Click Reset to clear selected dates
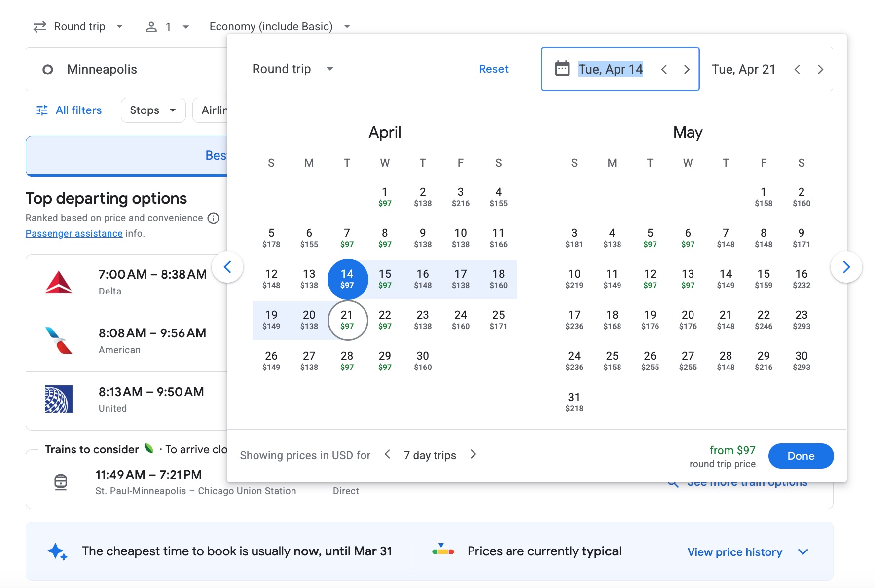This screenshot has height=588, width=875. tap(494, 69)
